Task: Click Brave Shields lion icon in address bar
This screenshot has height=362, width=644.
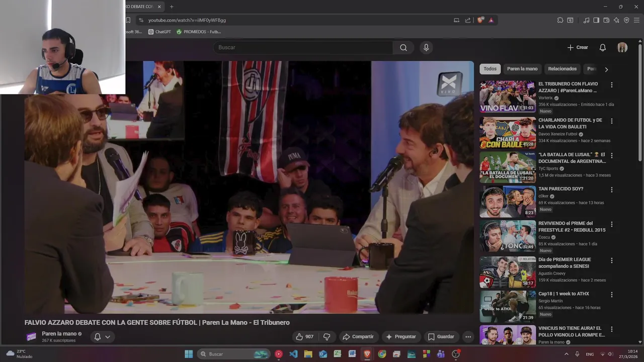Action: (x=480, y=20)
